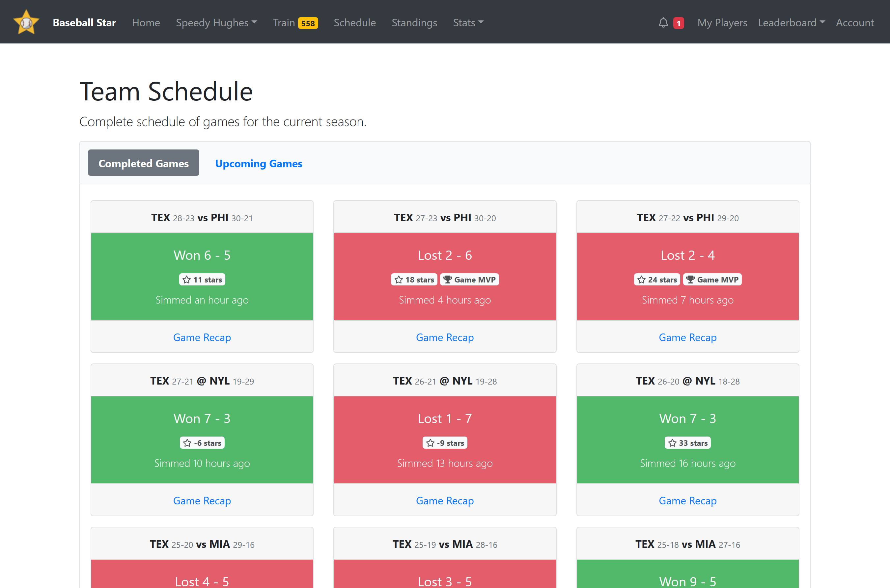Open Standings from the navbar

(x=414, y=23)
